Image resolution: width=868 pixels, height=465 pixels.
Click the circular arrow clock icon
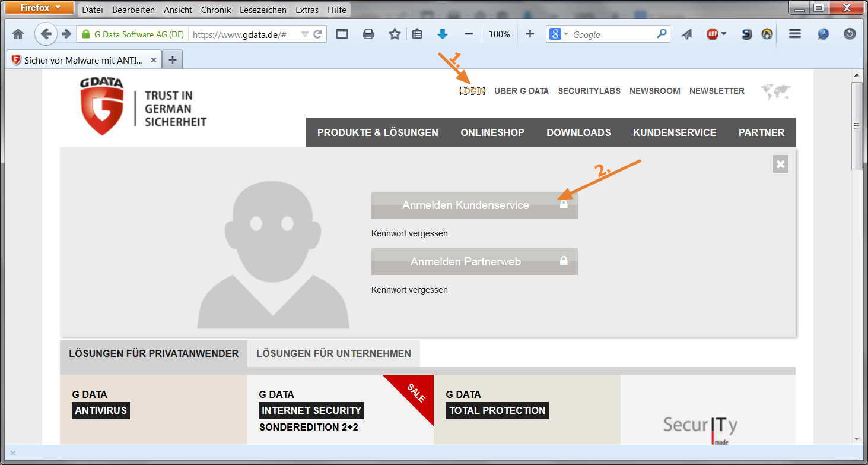[x=850, y=34]
